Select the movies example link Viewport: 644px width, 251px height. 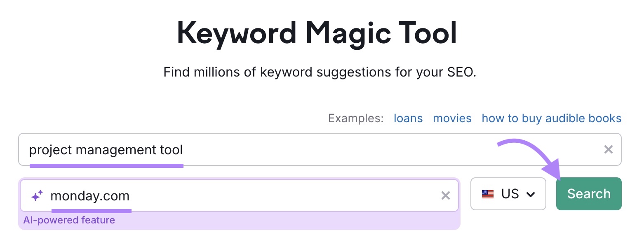(x=452, y=119)
